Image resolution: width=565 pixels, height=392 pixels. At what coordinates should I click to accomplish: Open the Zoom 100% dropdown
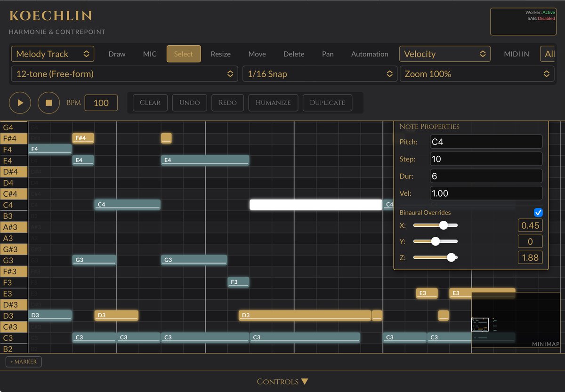(x=476, y=74)
